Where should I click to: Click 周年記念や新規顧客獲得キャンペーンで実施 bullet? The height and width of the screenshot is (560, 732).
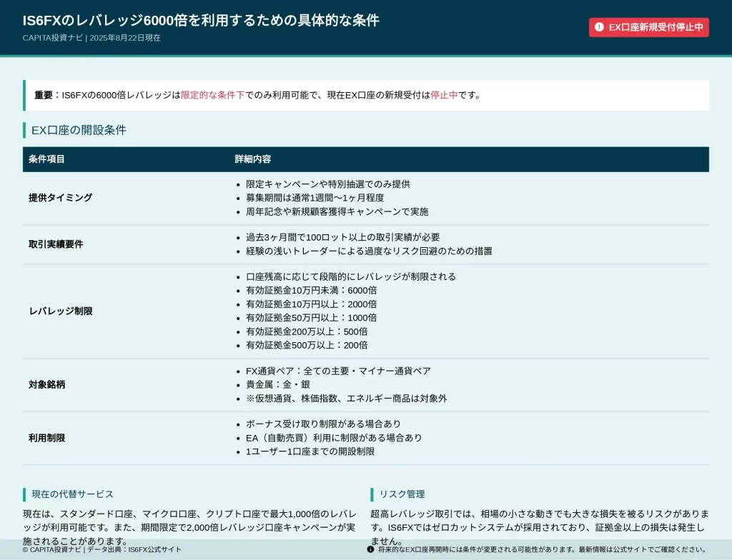pos(337,212)
